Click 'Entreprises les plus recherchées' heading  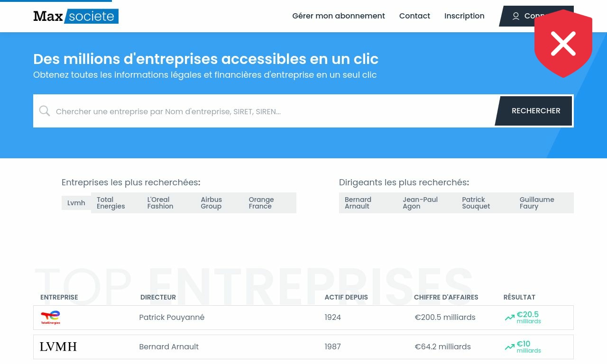(x=131, y=182)
